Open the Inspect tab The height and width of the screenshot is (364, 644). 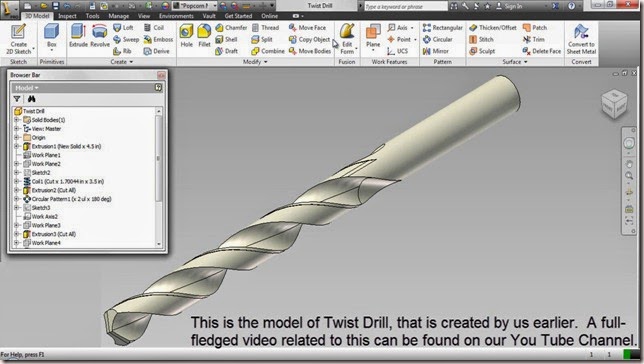pyautogui.click(x=67, y=16)
